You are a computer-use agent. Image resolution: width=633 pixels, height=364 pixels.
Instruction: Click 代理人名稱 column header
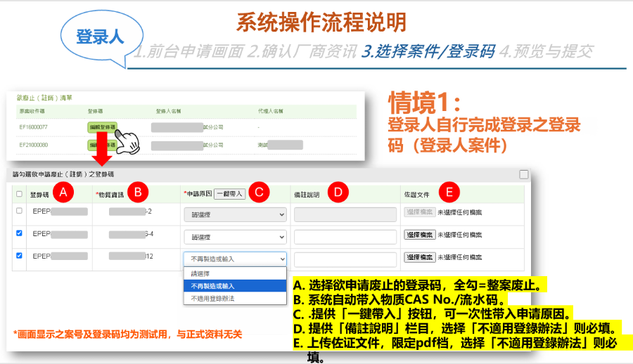click(271, 111)
